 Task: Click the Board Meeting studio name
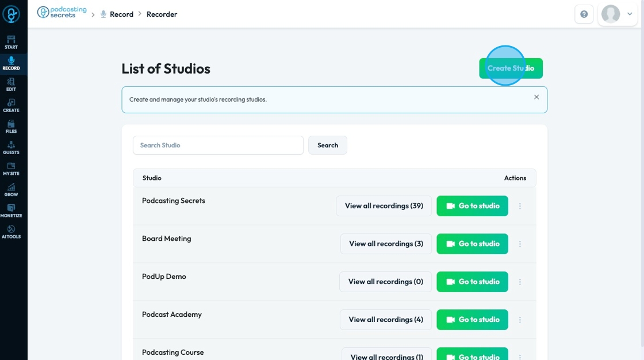pyautogui.click(x=166, y=238)
